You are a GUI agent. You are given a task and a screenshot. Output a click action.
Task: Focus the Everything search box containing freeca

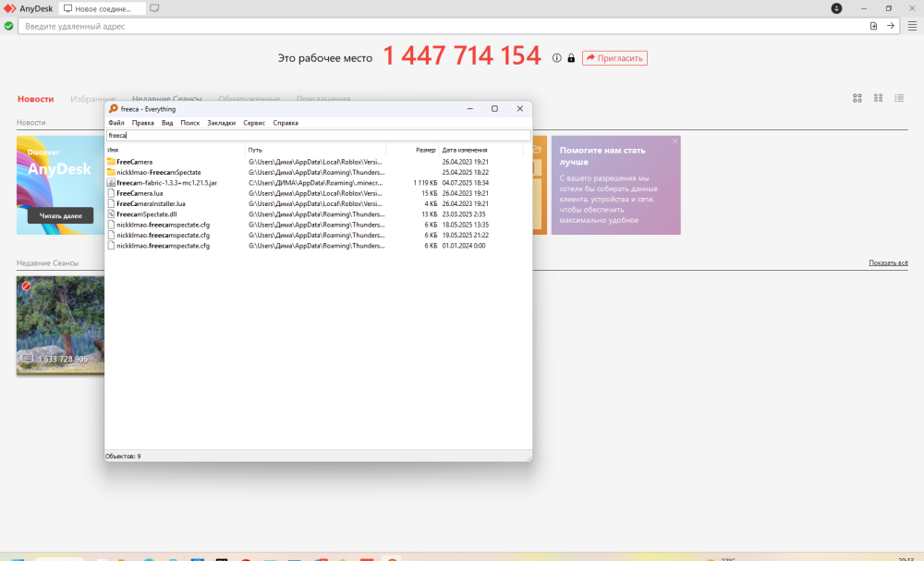pos(318,135)
